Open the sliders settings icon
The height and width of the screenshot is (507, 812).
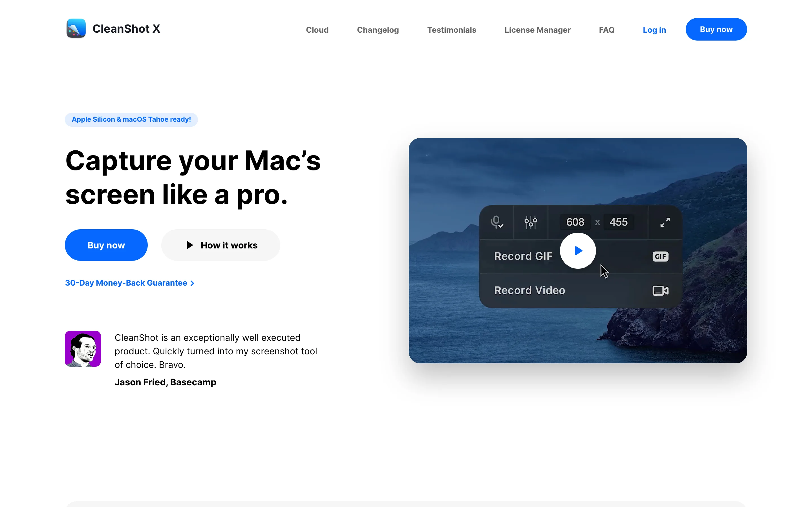tap(531, 222)
